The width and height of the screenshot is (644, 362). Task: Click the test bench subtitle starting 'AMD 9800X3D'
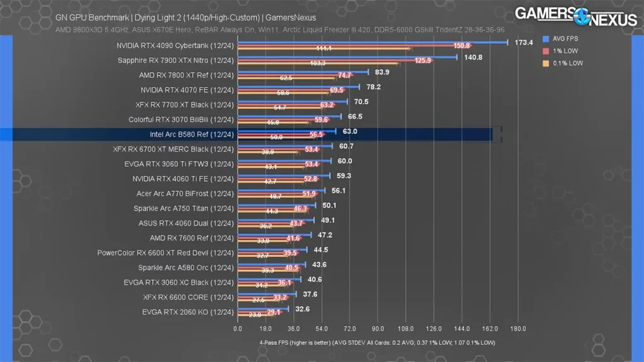280,30
